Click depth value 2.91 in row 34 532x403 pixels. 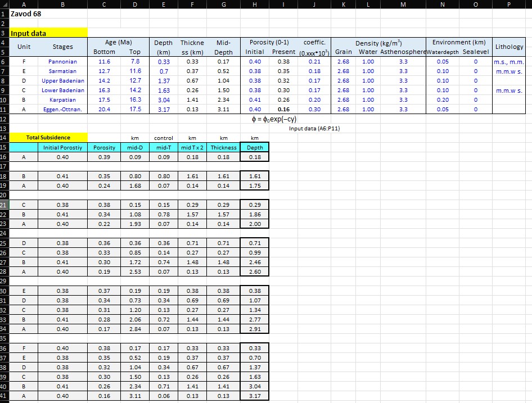pos(255,329)
